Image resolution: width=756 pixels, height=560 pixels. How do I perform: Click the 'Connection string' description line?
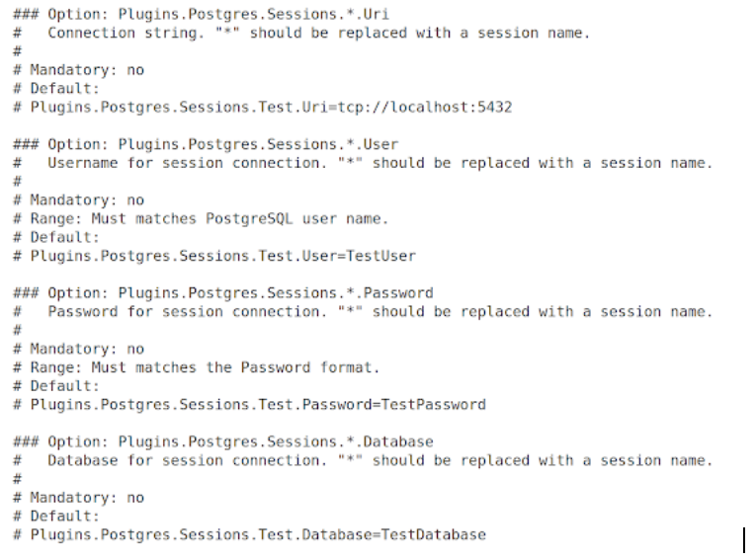click(x=316, y=33)
